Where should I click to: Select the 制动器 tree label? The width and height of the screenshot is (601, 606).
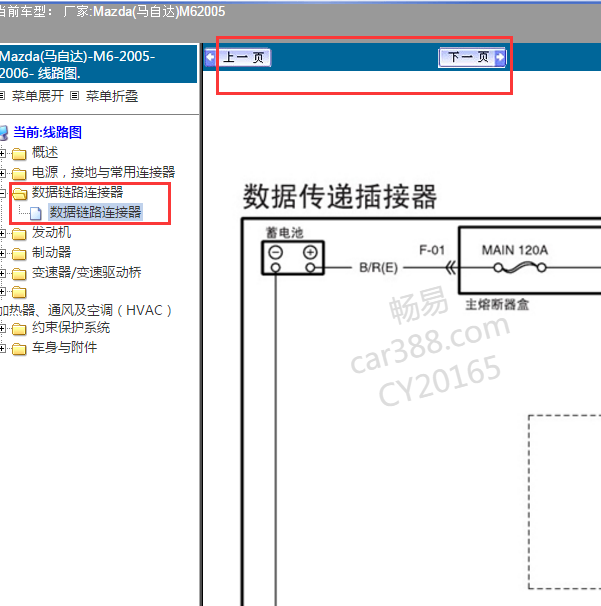[51, 252]
